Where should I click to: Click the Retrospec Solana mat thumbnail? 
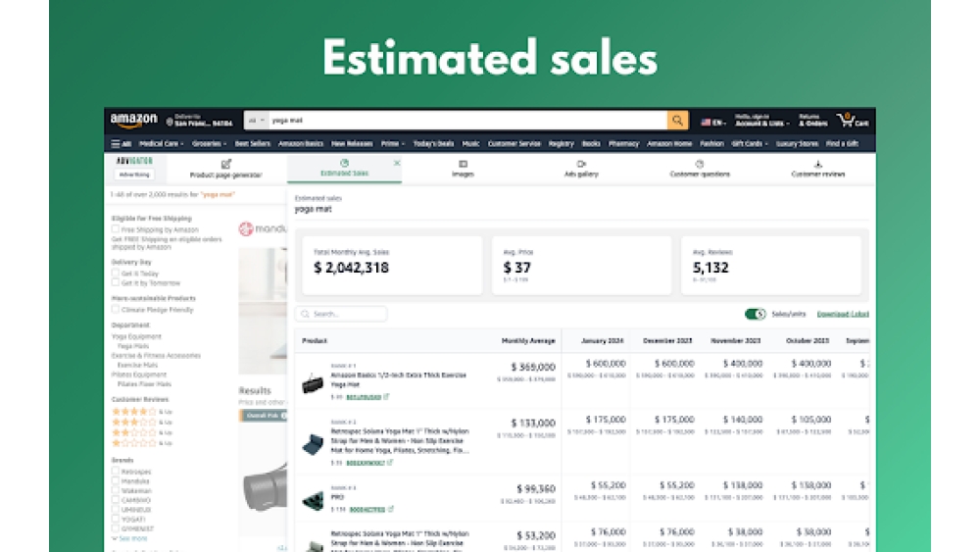(x=313, y=444)
